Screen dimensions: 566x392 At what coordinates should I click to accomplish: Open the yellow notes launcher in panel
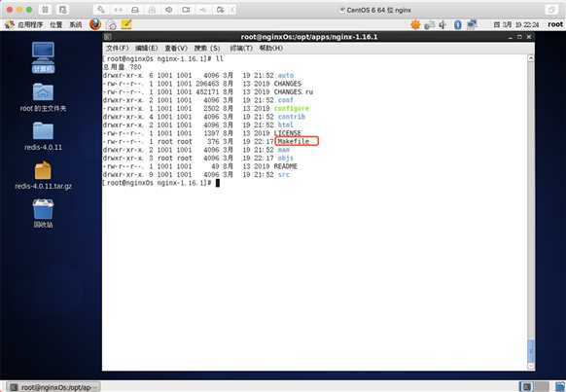(126, 24)
